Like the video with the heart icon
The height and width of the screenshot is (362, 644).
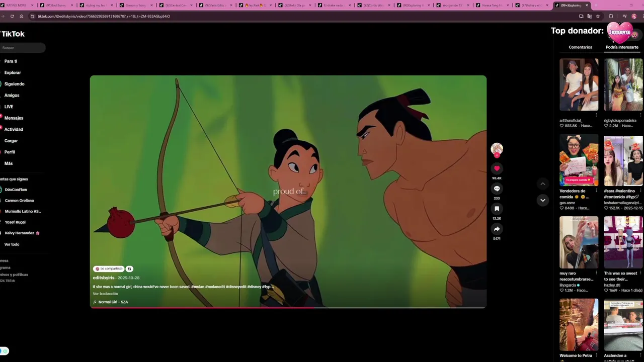(497, 168)
